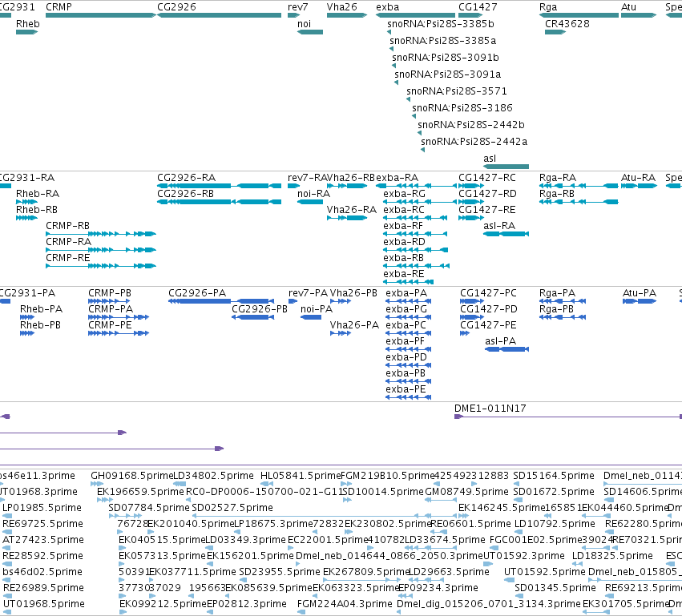
Task: Select the exba-RD transcript
Action: coord(416,250)
